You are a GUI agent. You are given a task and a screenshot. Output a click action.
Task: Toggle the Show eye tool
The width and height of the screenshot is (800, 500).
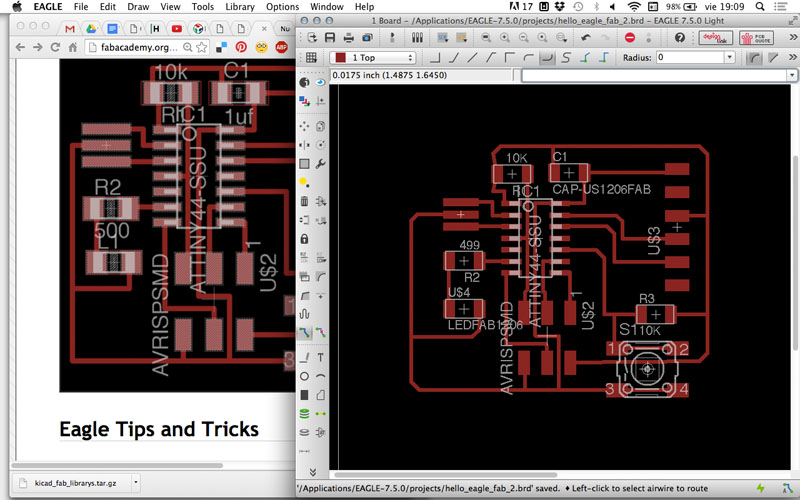[x=320, y=82]
